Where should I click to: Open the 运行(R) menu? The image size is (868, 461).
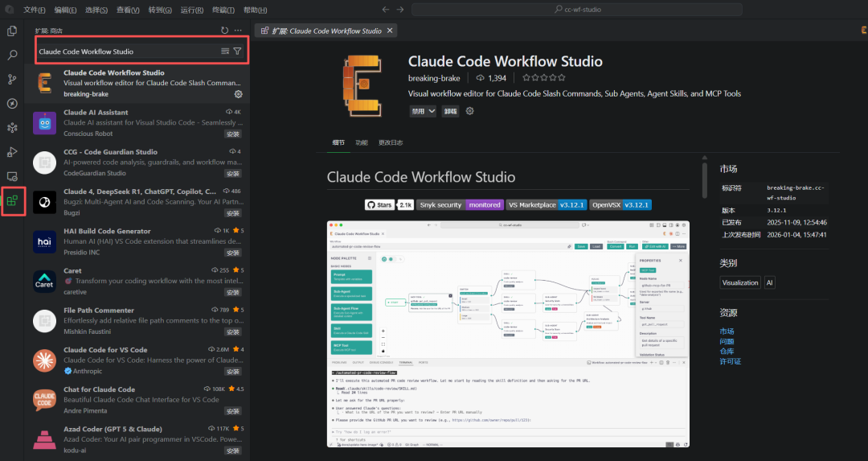point(192,10)
